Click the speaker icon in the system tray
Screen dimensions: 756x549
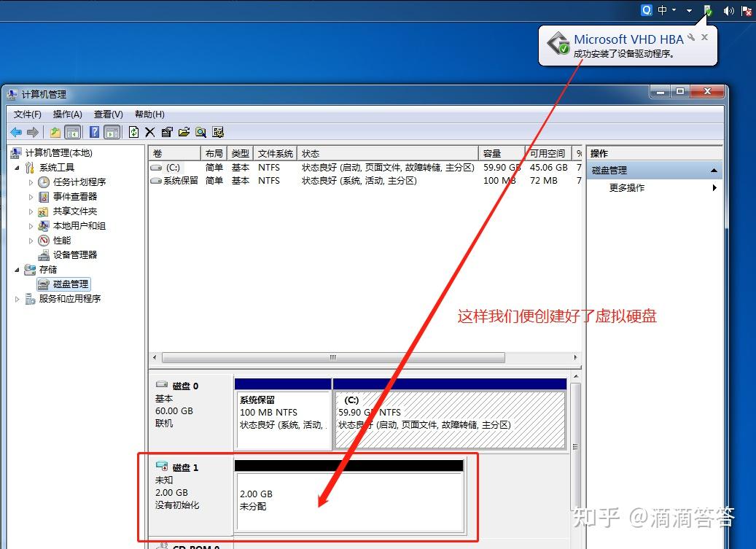coord(728,11)
